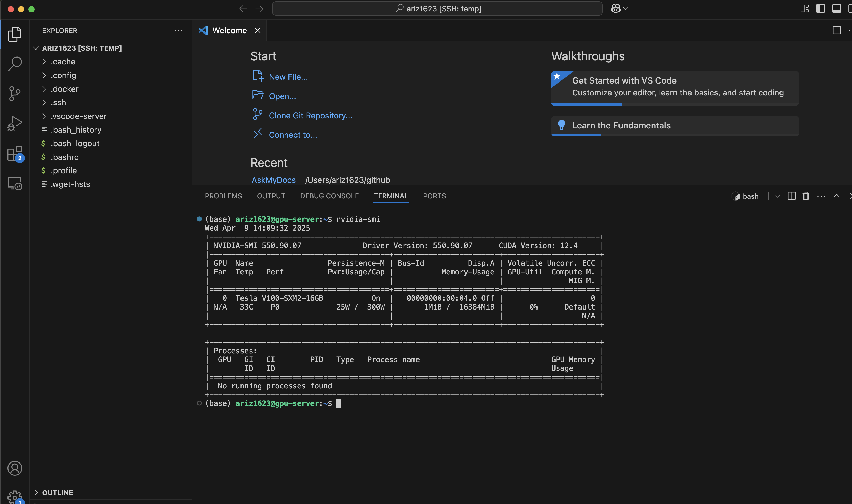The height and width of the screenshot is (504, 852).
Task: Close the Welcome tab
Action: (x=258, y=31)
